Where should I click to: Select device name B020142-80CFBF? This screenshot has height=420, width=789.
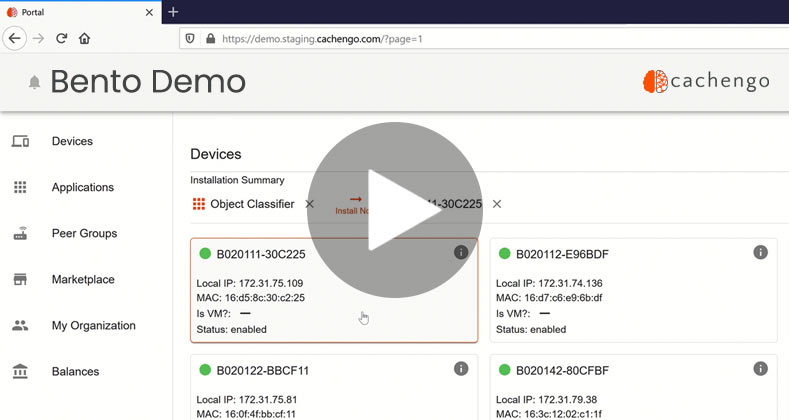click(x=562, y=371)
